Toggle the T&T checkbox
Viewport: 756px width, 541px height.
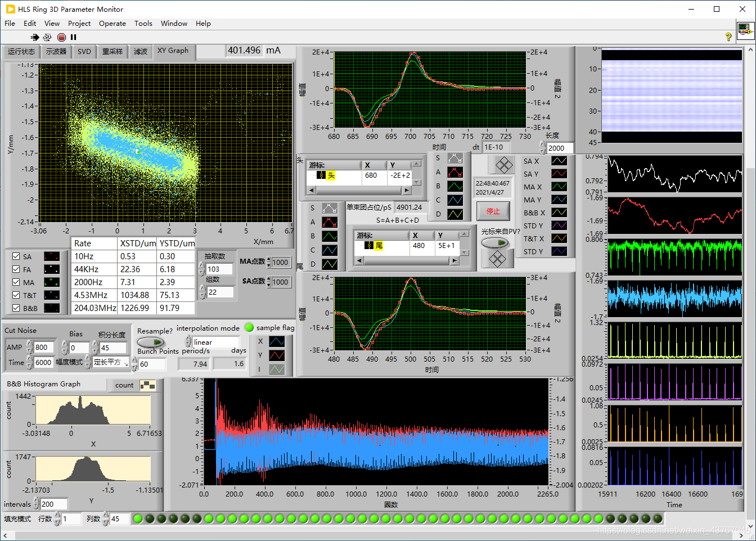(x=16, y=295)
